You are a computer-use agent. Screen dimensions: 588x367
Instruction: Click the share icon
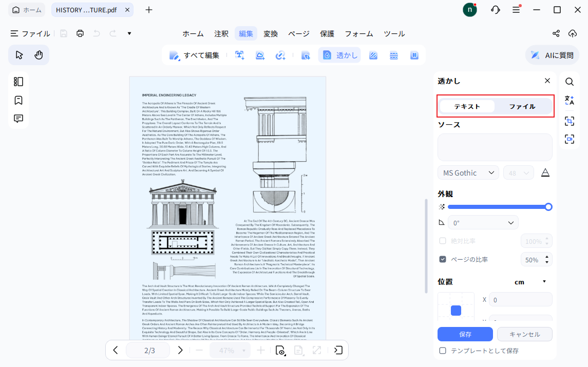[556, 33]
